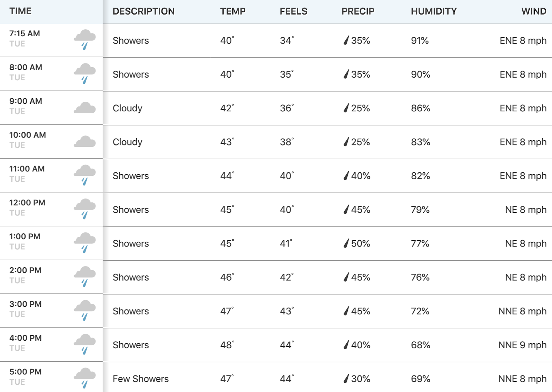Click the cloudy icon for 10:00 AM
Screen dimensions: 552x392
tap(85, 142)
